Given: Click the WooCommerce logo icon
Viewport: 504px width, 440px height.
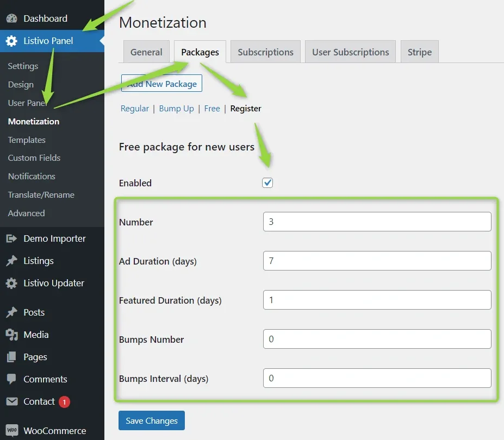Looking at the screenshot, I should (12, 430).
